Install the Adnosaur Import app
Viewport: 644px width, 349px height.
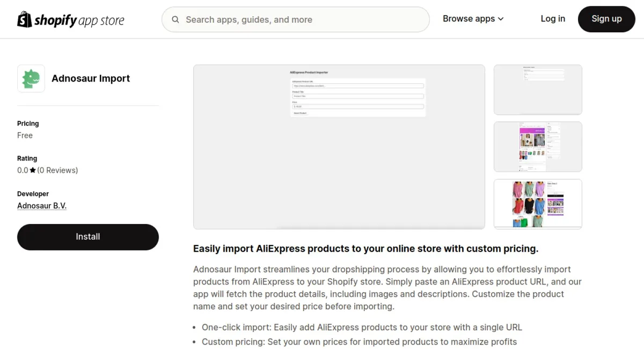point(88,237)
